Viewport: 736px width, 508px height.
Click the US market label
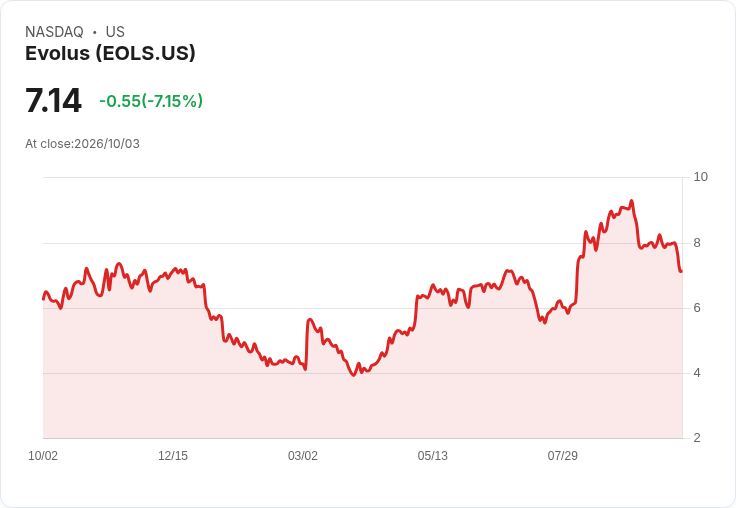click(x=115, y=32)
